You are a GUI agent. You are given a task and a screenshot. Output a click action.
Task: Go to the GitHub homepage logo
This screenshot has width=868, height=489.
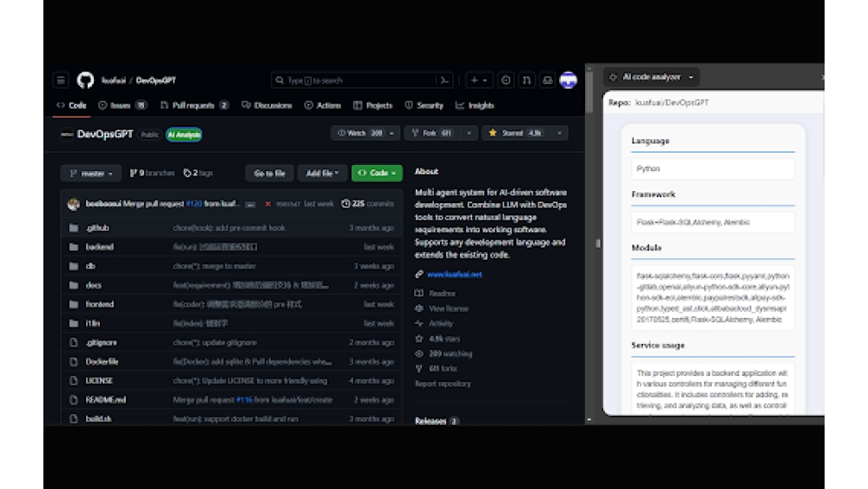85,80
